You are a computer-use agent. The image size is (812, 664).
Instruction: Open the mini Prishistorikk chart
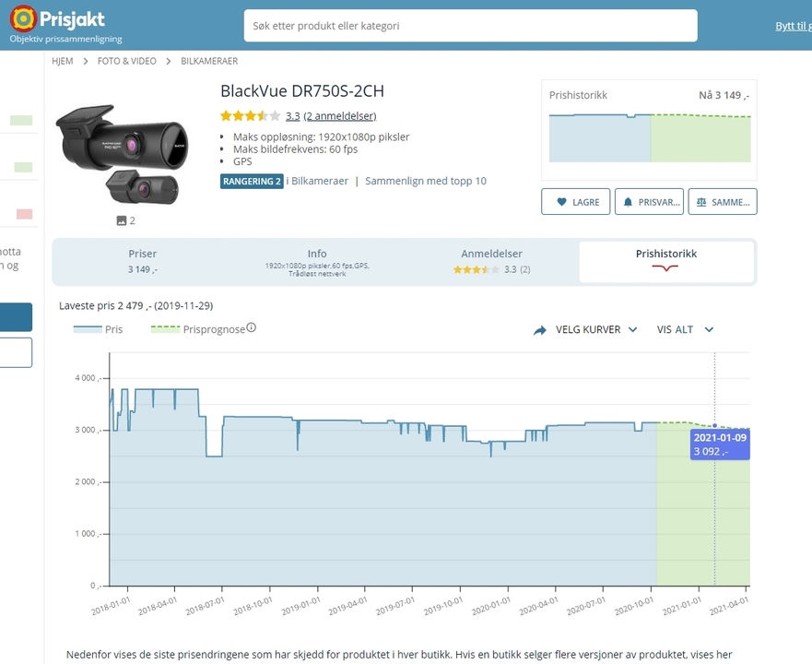click(650, 138)
